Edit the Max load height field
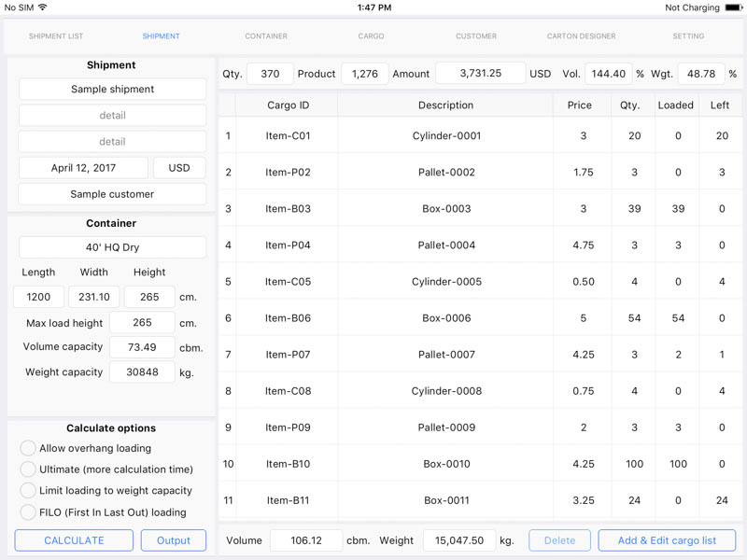This screenshot has height=560, width=747. click(142, 323)
